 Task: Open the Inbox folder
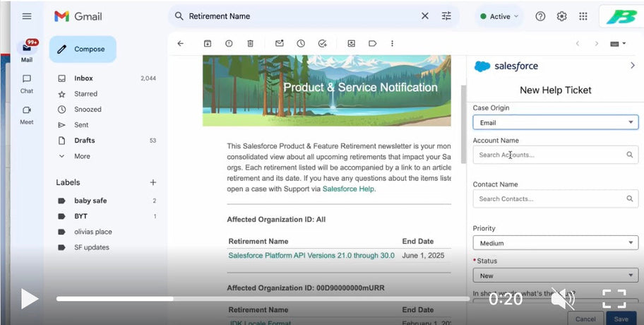pos(107,78)
